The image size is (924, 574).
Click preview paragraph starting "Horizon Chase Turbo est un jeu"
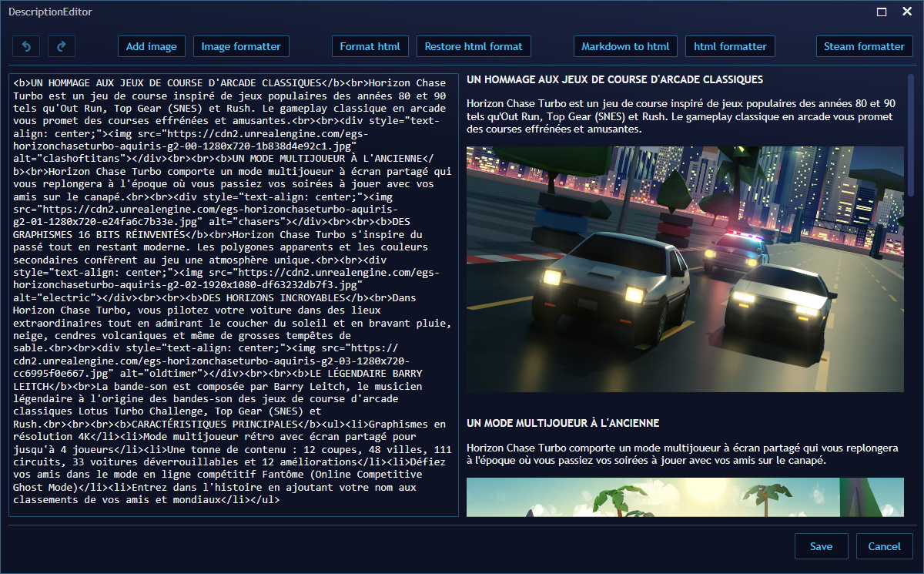click(681, 116)
